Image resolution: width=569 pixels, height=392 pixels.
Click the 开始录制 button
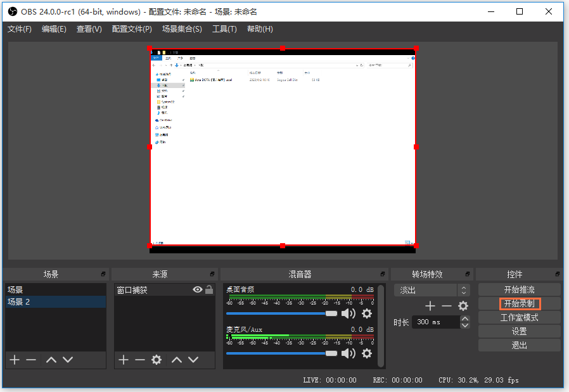tap(519, 303)
